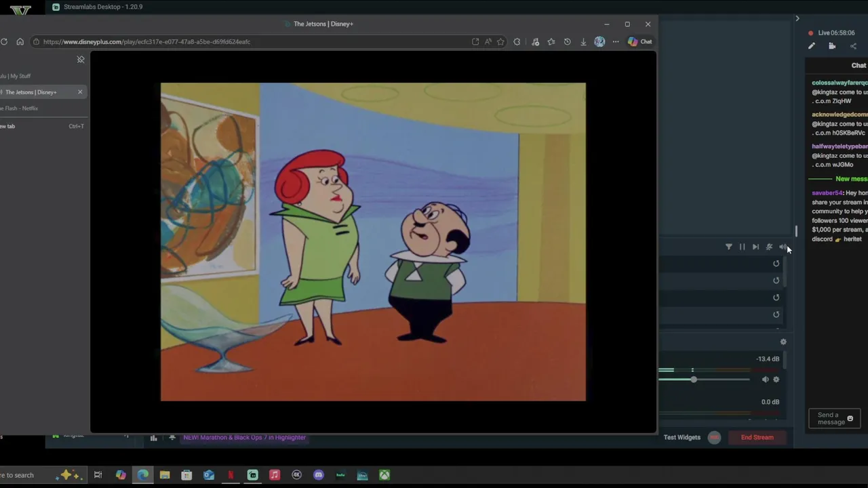Open the Chat tab in Streamlabs

point(859,65)
